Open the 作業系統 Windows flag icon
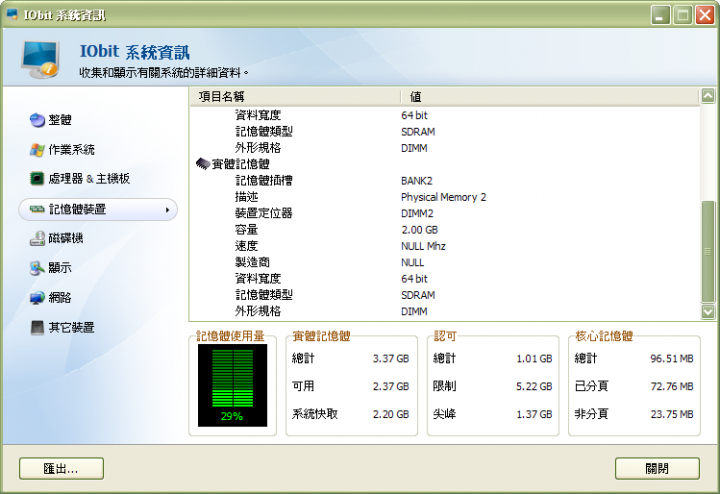 click(37, 150)
